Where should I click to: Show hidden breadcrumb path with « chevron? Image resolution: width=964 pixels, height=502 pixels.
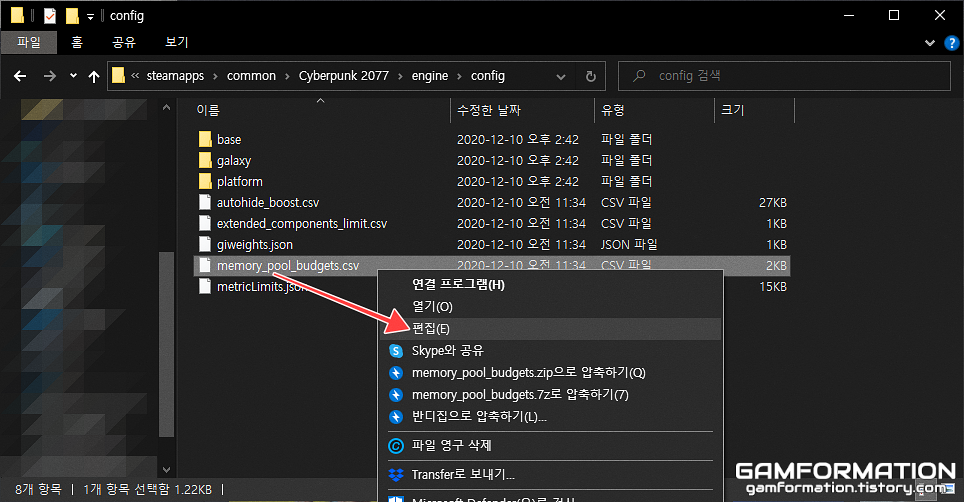135,76
